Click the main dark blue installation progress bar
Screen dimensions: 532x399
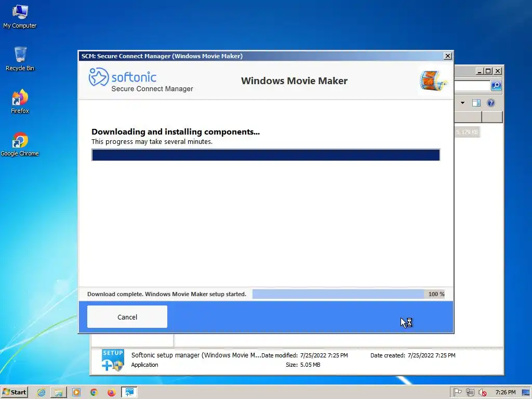(x=265, y=155)
